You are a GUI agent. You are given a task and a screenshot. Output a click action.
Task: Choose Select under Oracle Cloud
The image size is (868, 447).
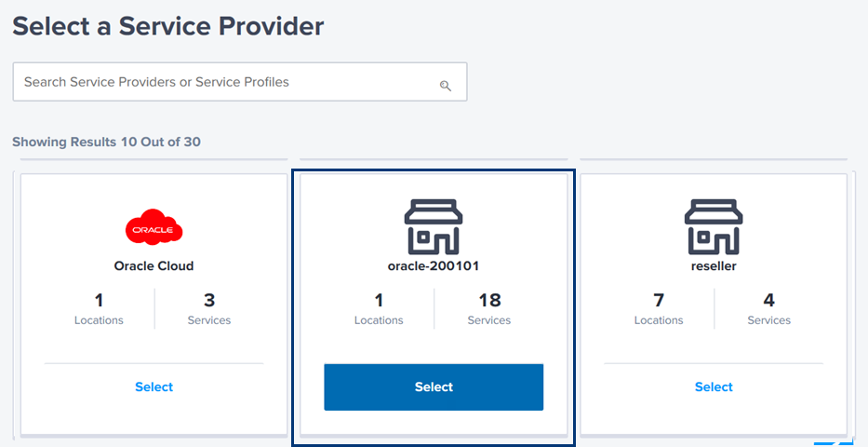[x=154, y=387]
